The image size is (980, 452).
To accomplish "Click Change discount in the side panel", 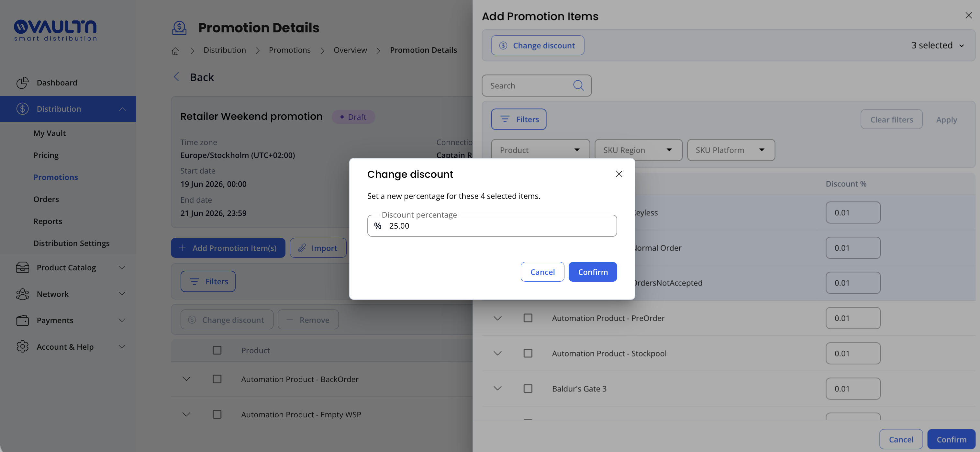I will (538, 45).
